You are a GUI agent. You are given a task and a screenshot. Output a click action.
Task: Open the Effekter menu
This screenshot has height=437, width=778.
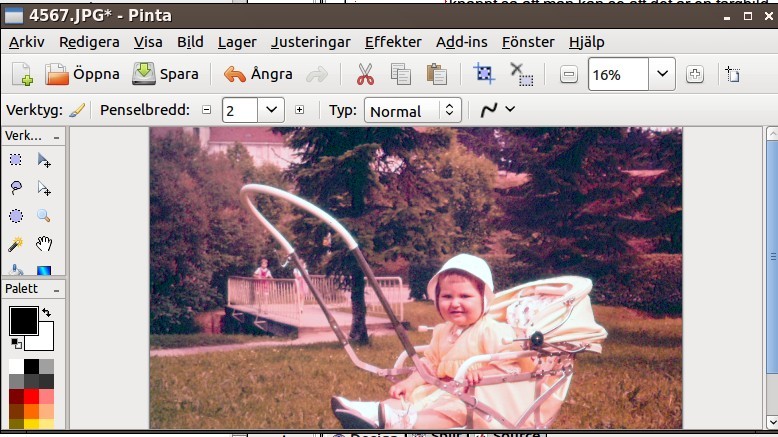point(393,42)
